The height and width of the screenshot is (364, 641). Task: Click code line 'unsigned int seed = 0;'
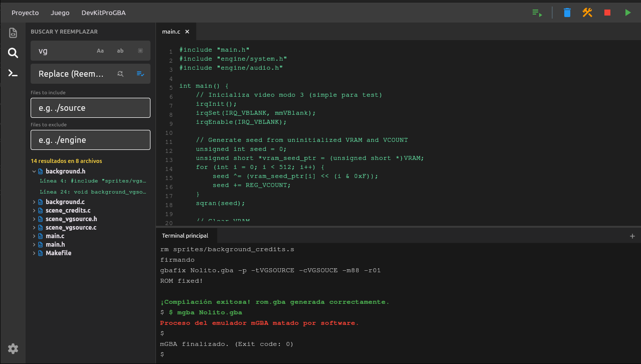(x=241, y=149)
